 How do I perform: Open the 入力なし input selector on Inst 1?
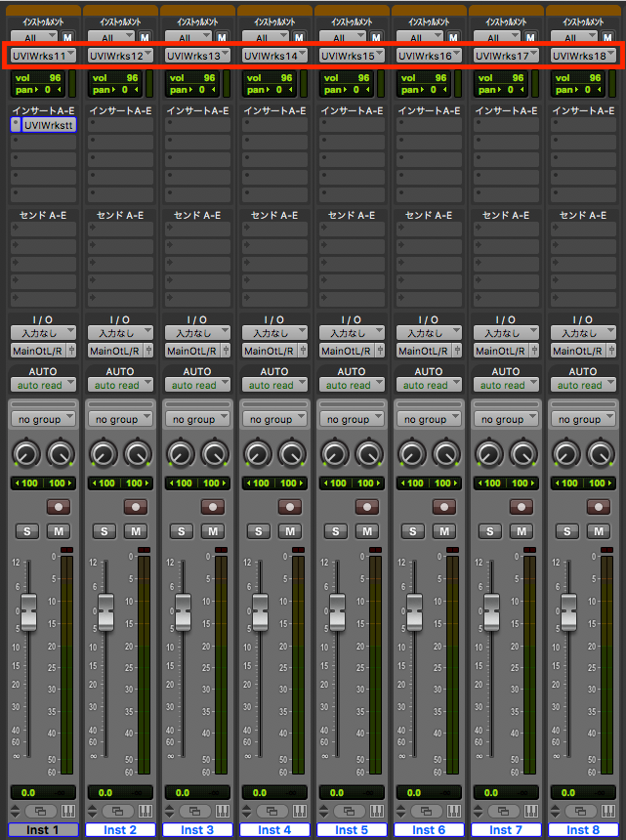coord(43,333)
